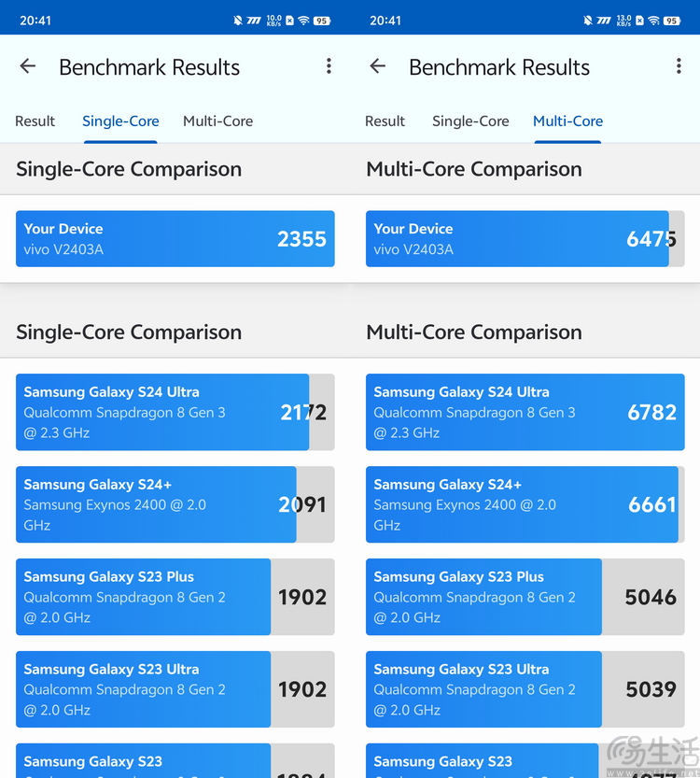Open three-dot overflow menu on right screen
The width and height of the screenshot is (700, 778).
click(x=679, y=66)
